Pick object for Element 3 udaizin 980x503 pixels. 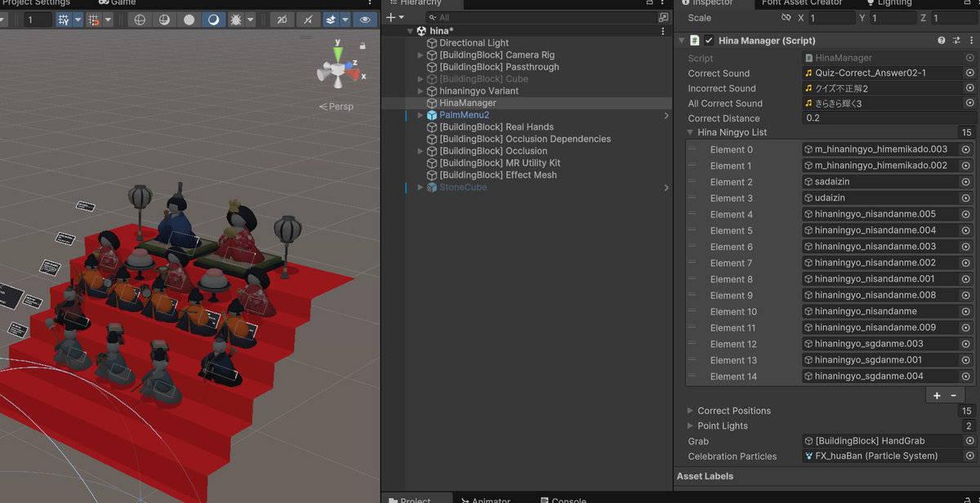click(x=966, y=198)
